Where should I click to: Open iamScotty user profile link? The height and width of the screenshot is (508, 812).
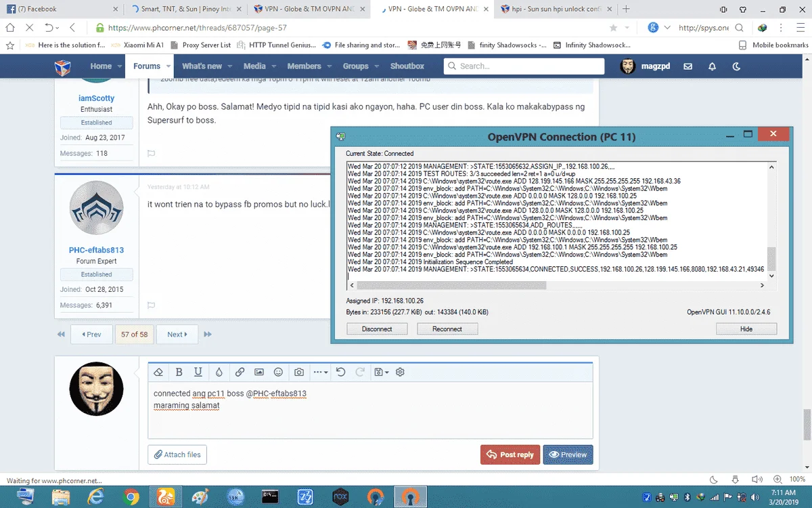point(96,98)
